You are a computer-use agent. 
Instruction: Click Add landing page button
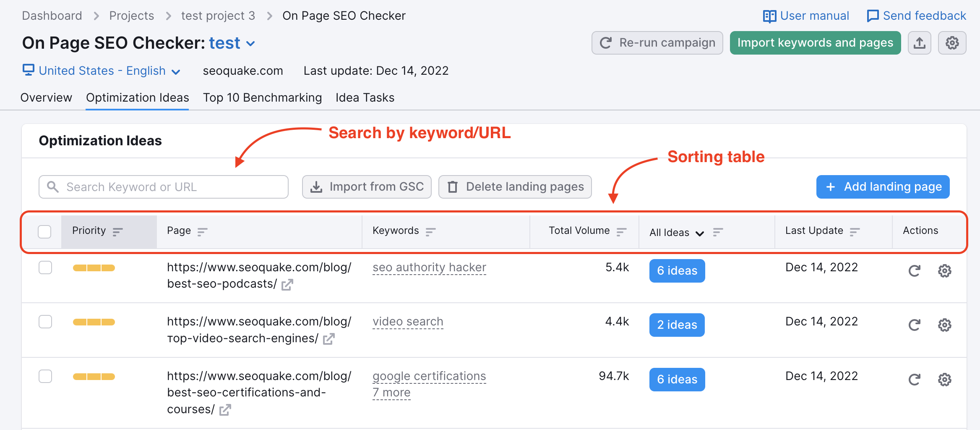pyautogui.click(x=883, y=187)
